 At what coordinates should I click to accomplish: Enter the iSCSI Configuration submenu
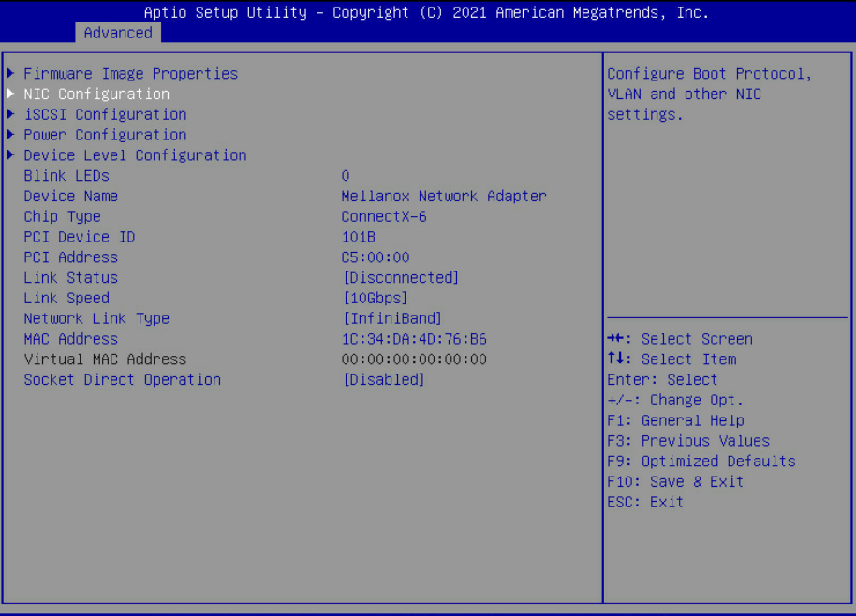105,114
